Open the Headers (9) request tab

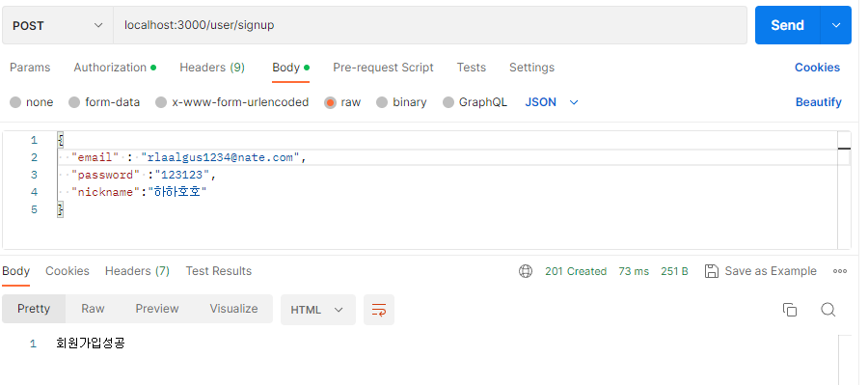(x=212, y=68)
